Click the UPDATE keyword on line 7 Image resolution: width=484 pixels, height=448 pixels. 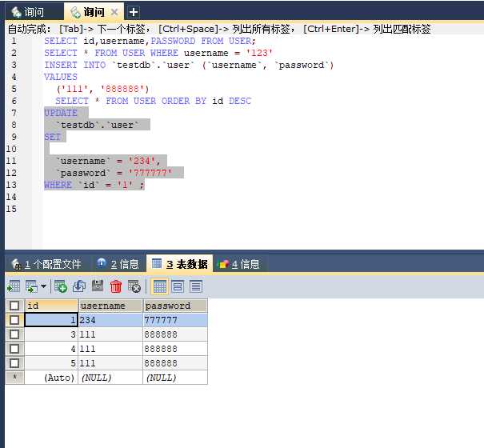61,113
